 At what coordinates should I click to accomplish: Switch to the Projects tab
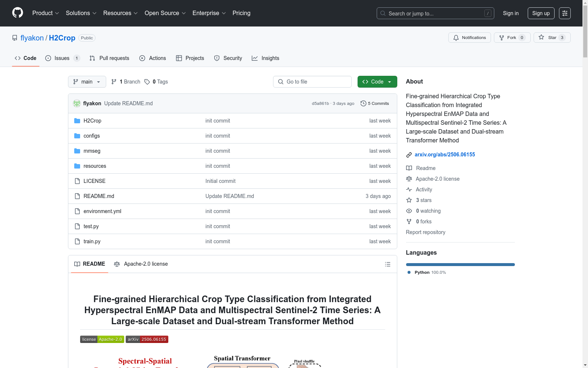click(190, 58)
